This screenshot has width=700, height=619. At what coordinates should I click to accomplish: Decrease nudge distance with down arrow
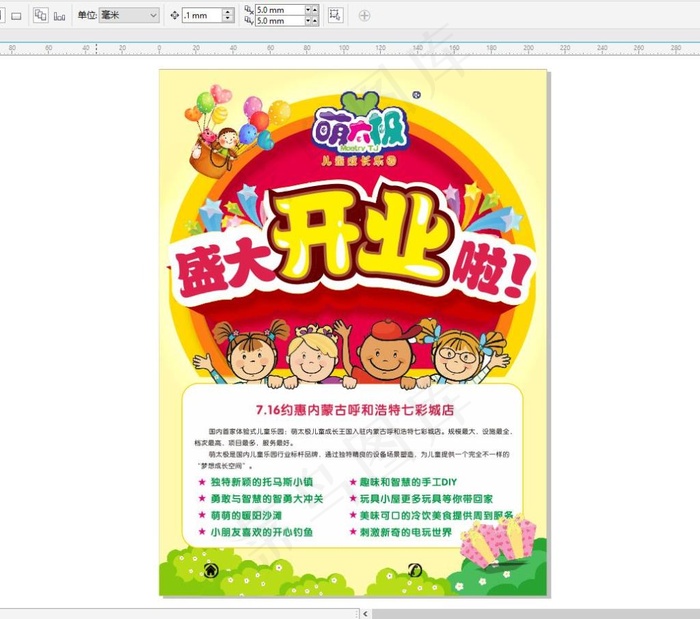[x=228, y=19]
